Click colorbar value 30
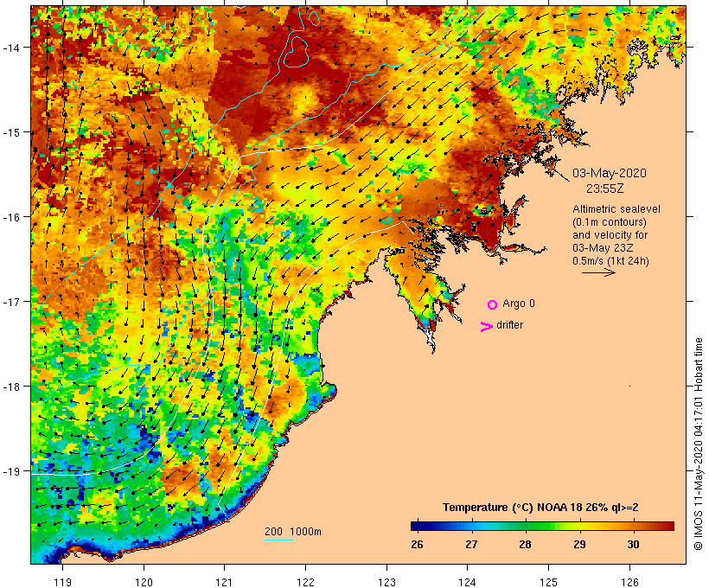The width and height of the screenshot is (709, 588). [x=633, y=544]
